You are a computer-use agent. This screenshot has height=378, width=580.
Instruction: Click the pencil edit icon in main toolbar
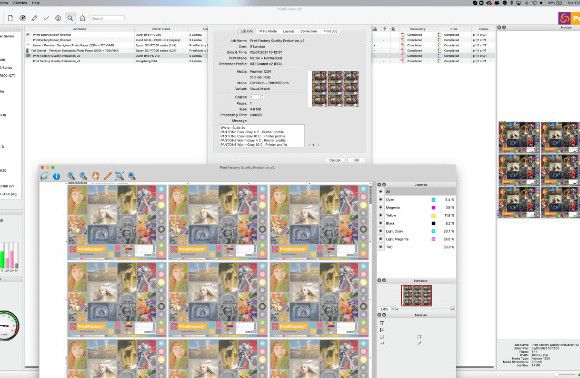click(34, 18)
